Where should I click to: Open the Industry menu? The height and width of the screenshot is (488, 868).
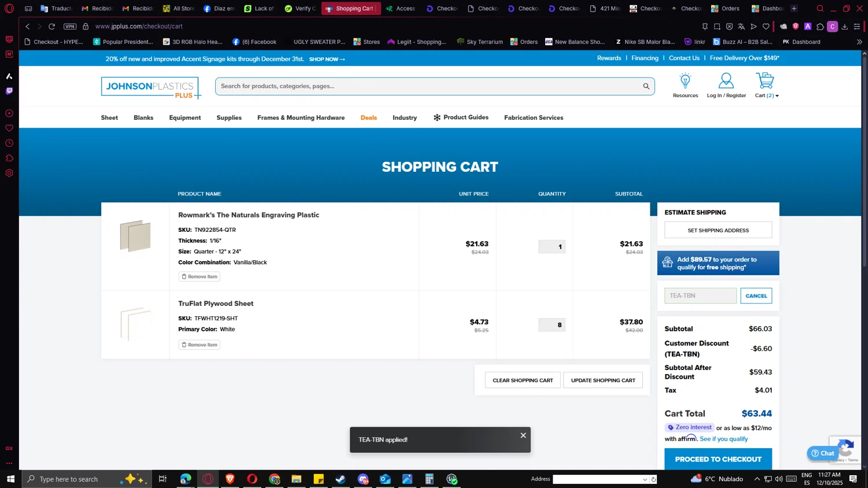(x=404, y=118)
